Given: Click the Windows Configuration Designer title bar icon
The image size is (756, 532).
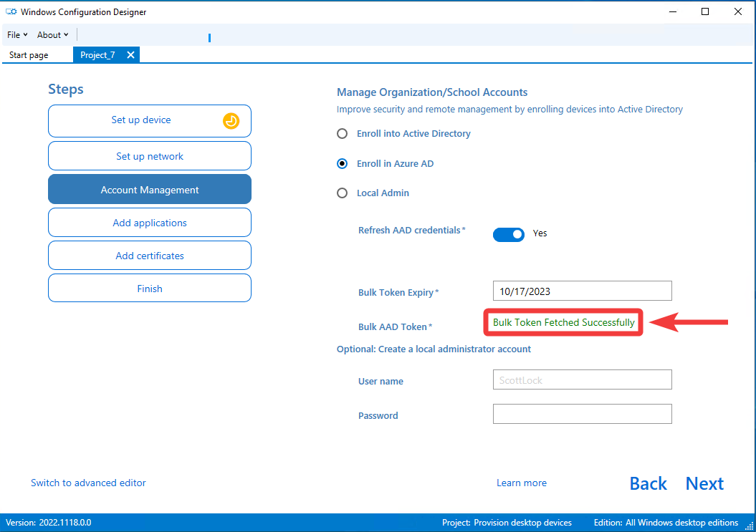Looking at the screenshot, I should click(11, 11).
